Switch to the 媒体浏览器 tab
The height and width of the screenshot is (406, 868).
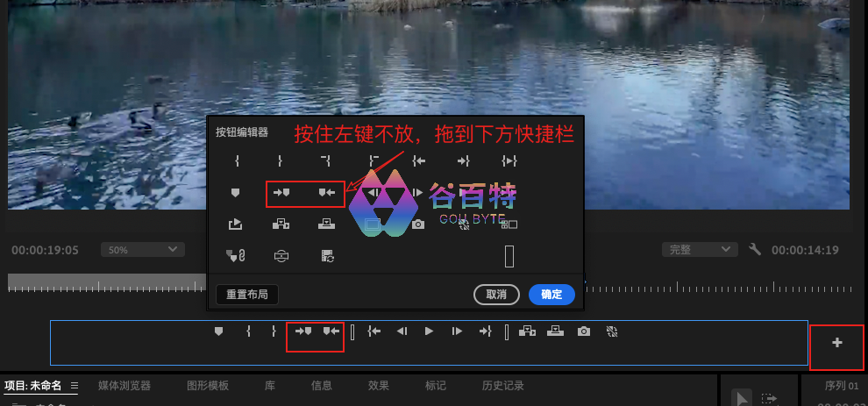[125, 386]
